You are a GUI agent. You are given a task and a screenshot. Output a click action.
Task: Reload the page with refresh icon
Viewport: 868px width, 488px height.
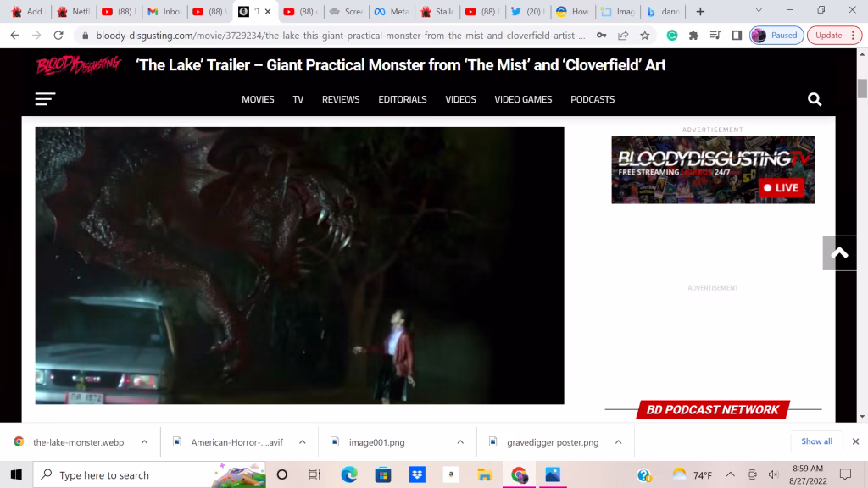[58, 36]
